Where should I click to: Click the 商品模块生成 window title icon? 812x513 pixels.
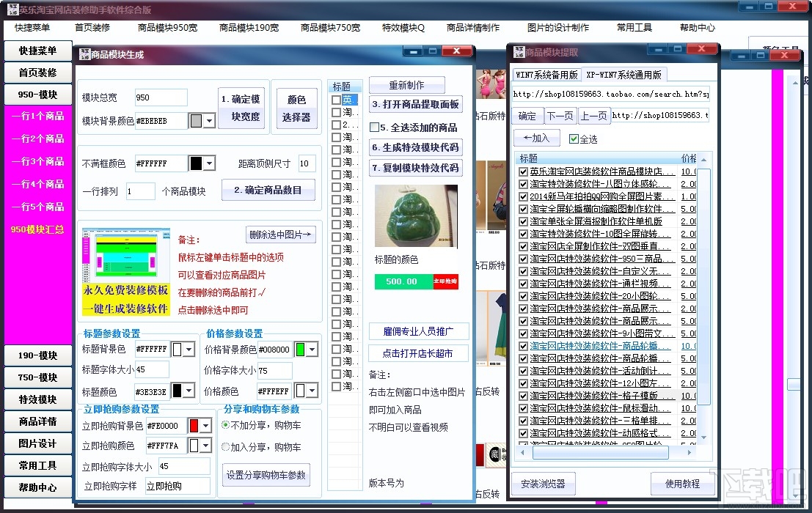click(x=85, y=54)
